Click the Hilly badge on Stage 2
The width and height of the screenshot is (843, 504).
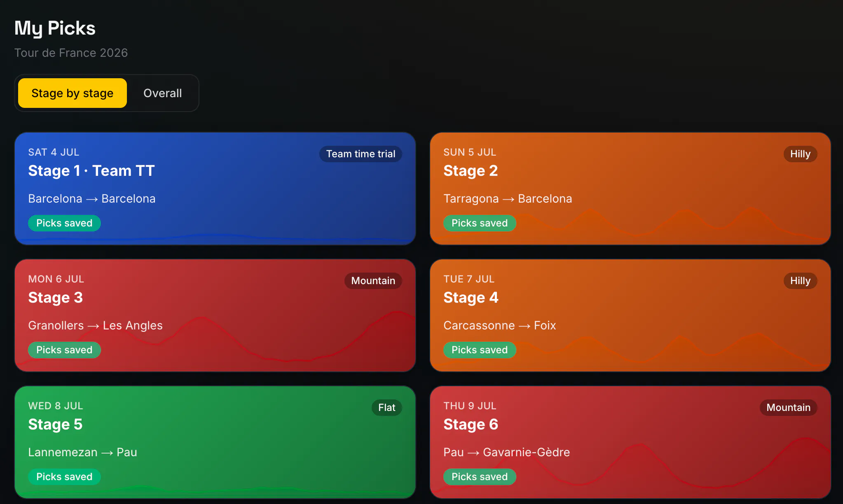800,154
